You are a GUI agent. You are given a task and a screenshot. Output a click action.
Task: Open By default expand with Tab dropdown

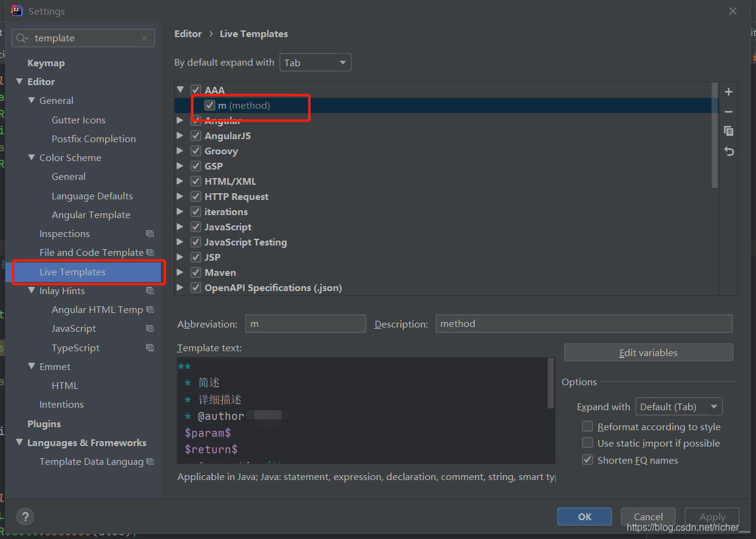click(x=315, y=63)
